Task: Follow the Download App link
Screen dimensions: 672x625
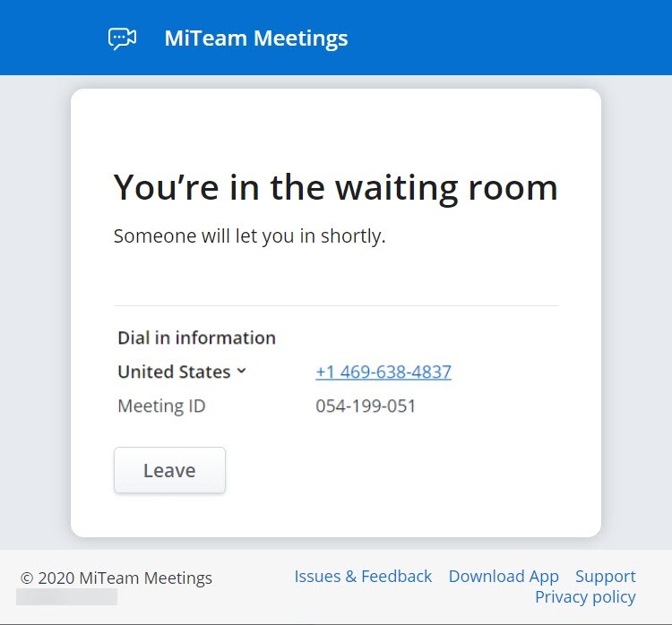Action: point(504,577)
